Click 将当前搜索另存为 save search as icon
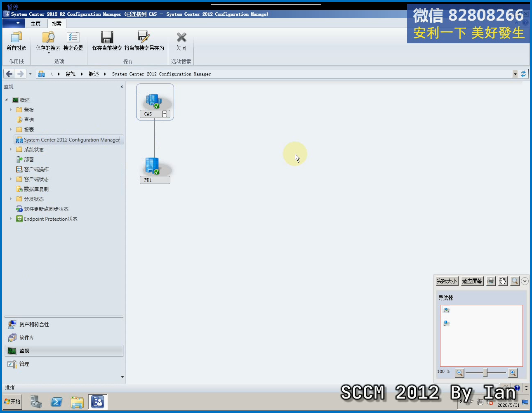 144,41
